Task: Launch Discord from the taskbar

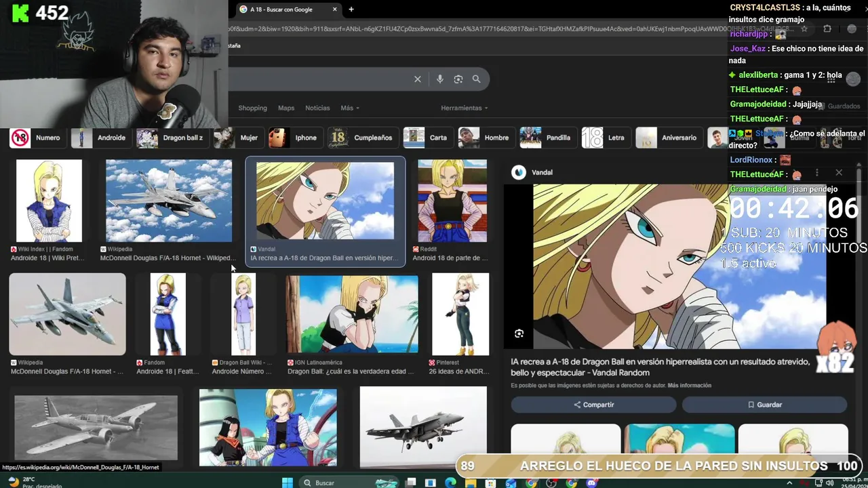Action: click(x=592, y=483)
